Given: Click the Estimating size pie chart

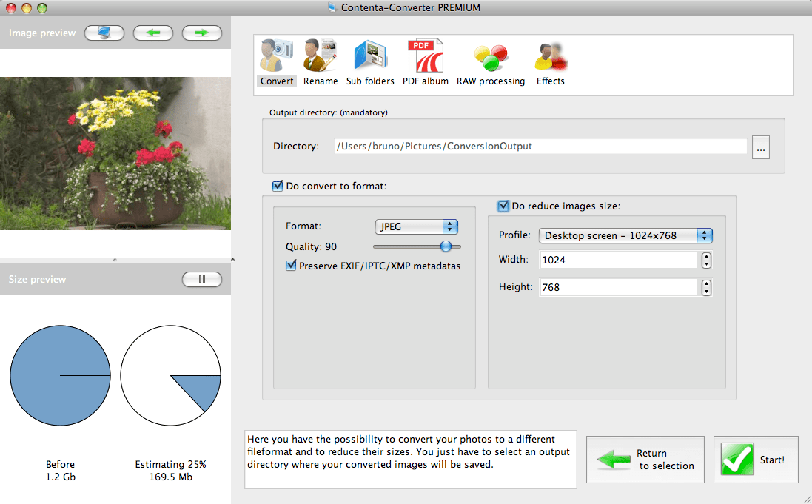Looking at the screenshot, I should click(x=171, y=375).
